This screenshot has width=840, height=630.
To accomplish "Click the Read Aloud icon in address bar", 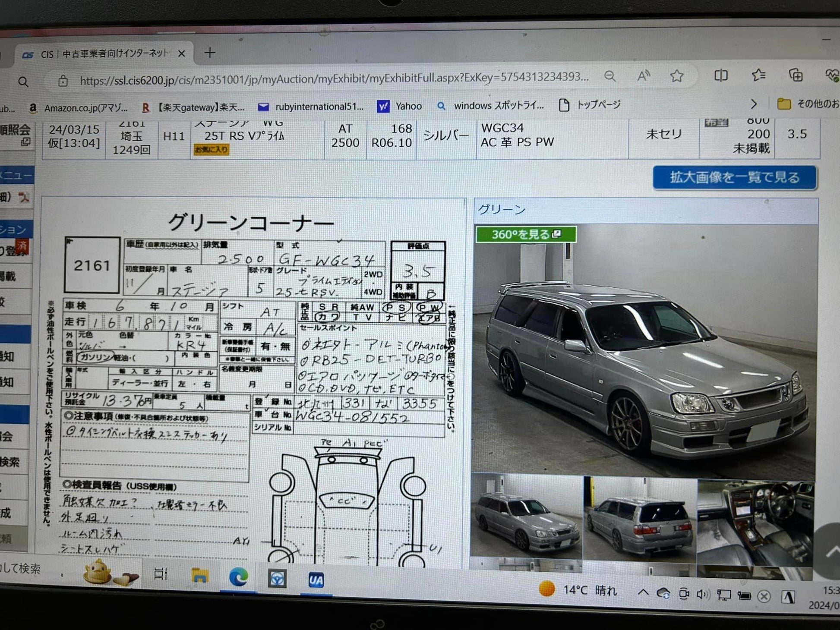I will coord(643,76).
